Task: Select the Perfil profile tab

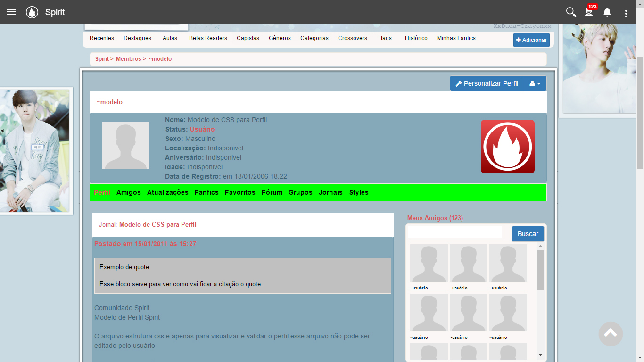Action: [x=102, y=192]
